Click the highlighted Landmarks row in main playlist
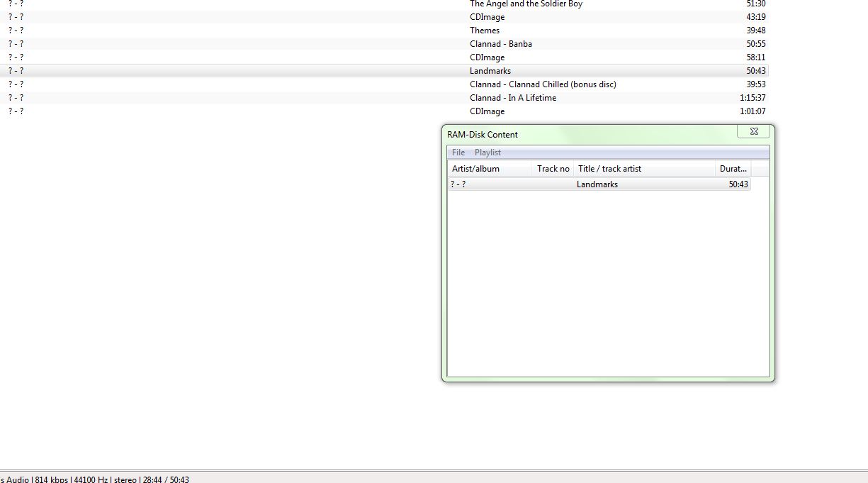 (490, 71)
